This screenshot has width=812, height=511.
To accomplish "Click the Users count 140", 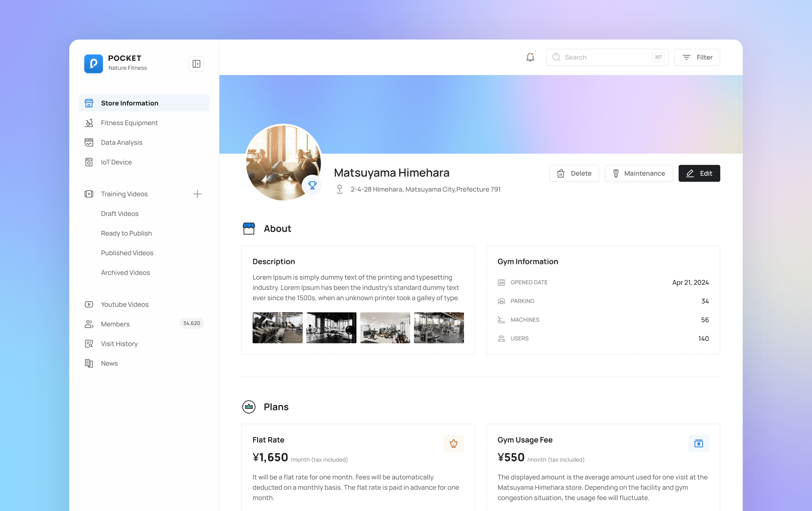I will coord(704,339).
